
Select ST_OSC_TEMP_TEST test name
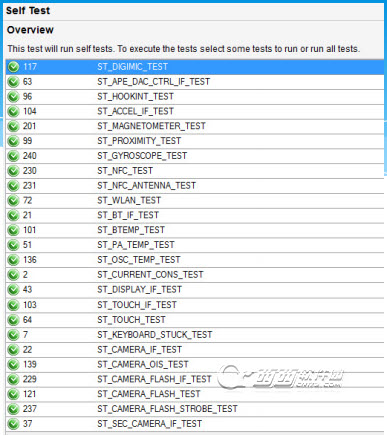tap(139, 260)
